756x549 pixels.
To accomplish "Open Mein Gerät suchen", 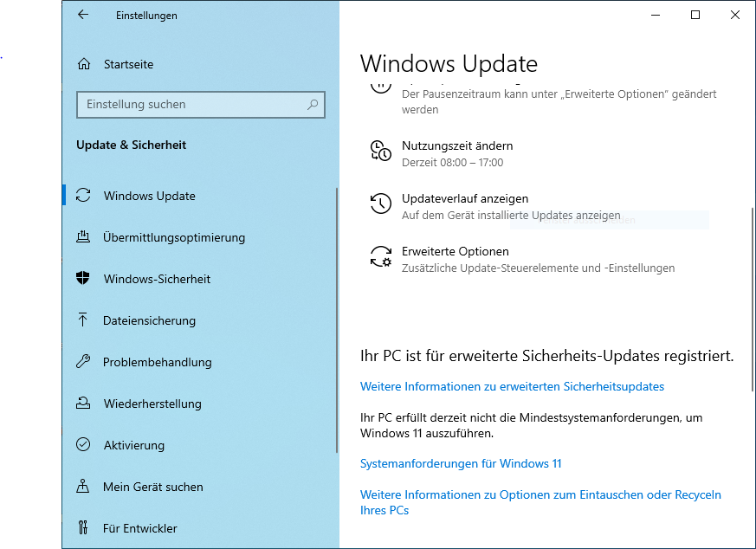I will point(152,487).
